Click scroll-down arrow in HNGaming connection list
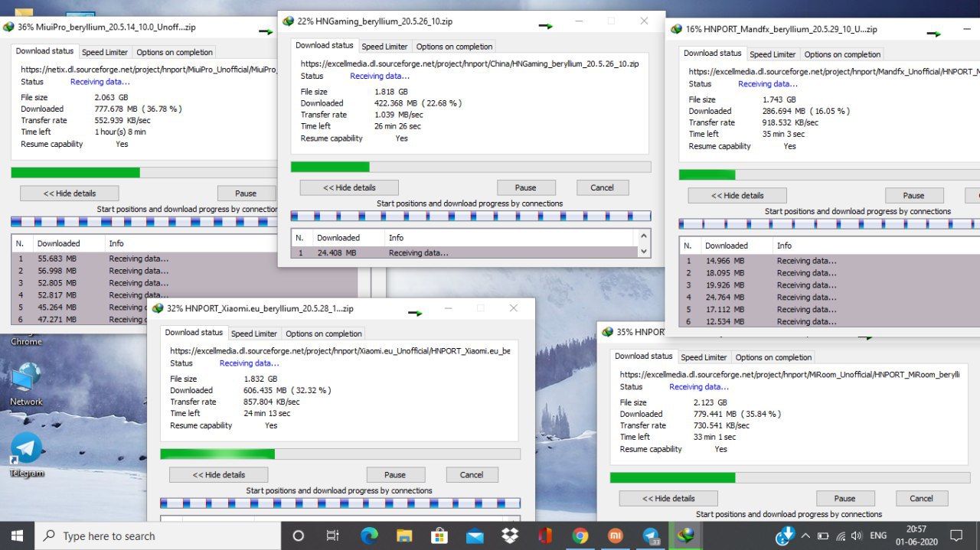980x550 pixels. tap(643, 252)
